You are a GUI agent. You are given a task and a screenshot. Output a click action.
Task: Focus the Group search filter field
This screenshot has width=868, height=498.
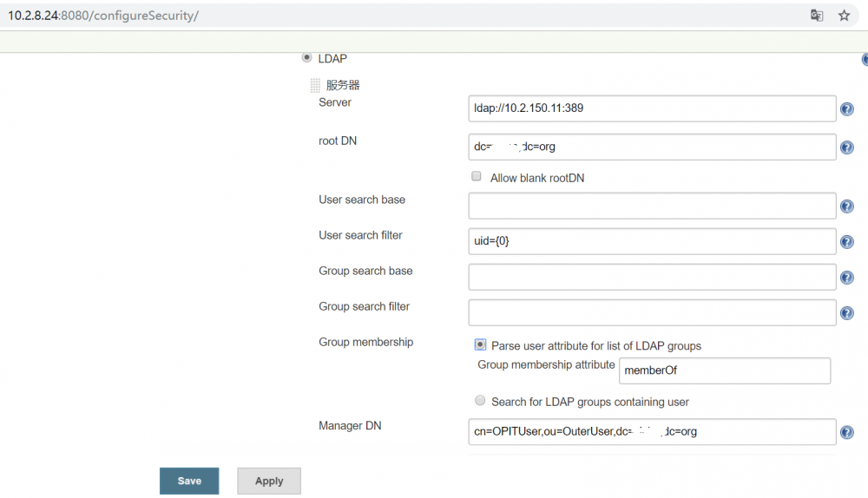[652, 312]
